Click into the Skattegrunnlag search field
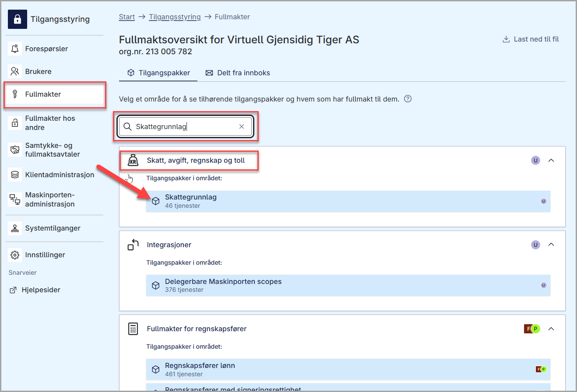Viewport: 577px width, 392px height. pos(186,126)
